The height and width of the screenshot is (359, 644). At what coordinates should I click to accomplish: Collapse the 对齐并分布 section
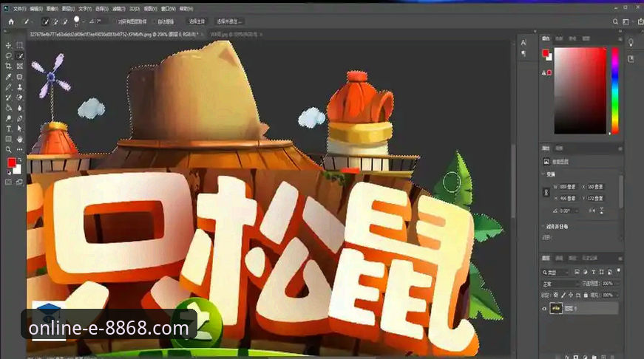543,226
